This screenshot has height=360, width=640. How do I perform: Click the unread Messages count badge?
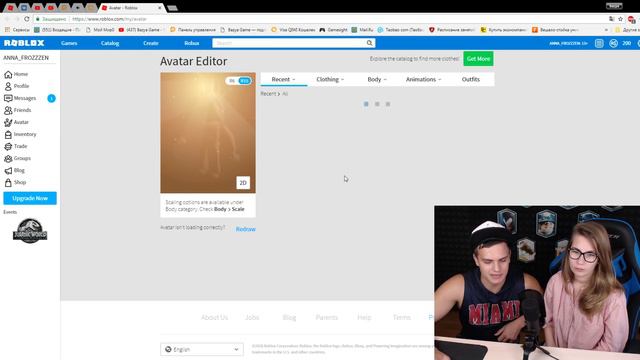pyautogui.click(x=51, y=98)
